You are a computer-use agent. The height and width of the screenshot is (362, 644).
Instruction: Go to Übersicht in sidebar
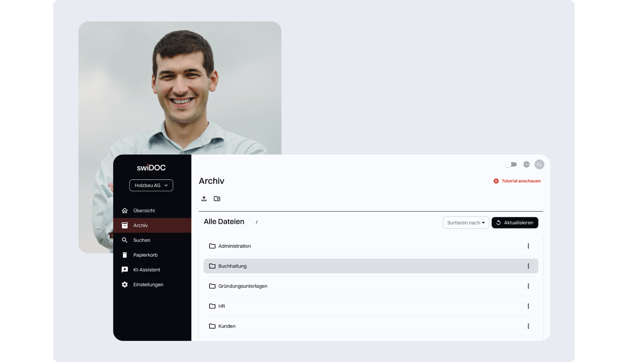tap(144, 210)
